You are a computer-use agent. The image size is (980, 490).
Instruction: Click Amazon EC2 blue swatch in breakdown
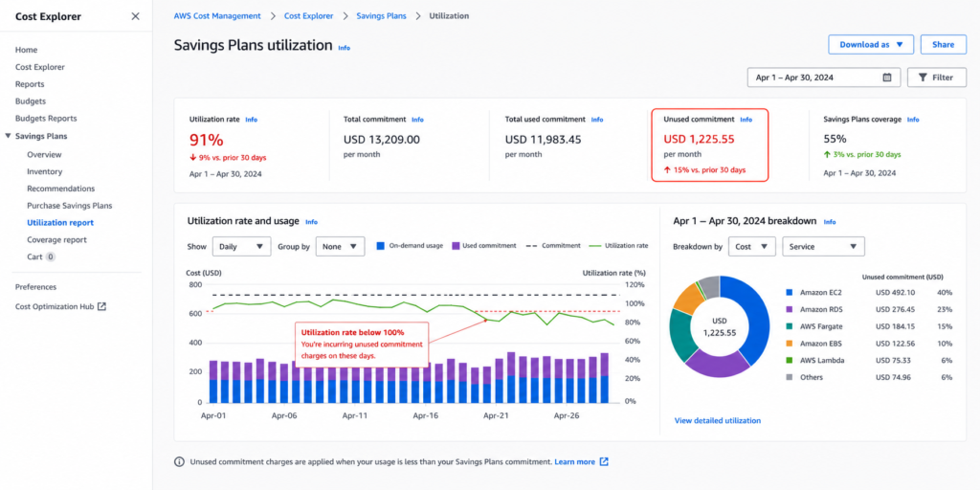(x=789, y=292)
